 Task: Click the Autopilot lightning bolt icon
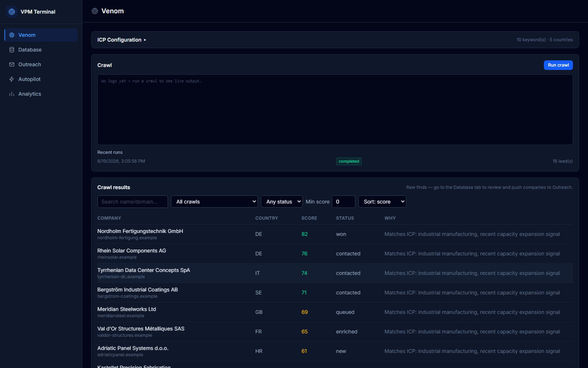click(x=12, y=79)
